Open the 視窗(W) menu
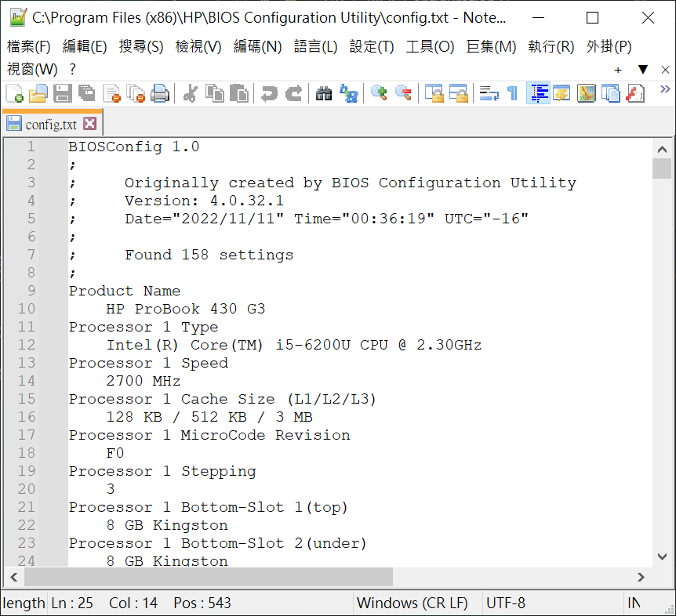The width and height of the screenshot is (676, 616). [x=32, y=69]
